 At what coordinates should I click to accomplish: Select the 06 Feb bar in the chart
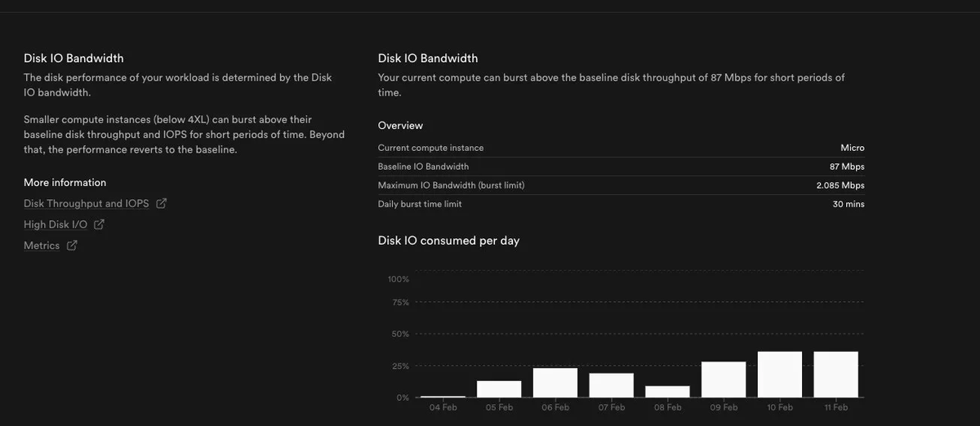coord(555,383)
